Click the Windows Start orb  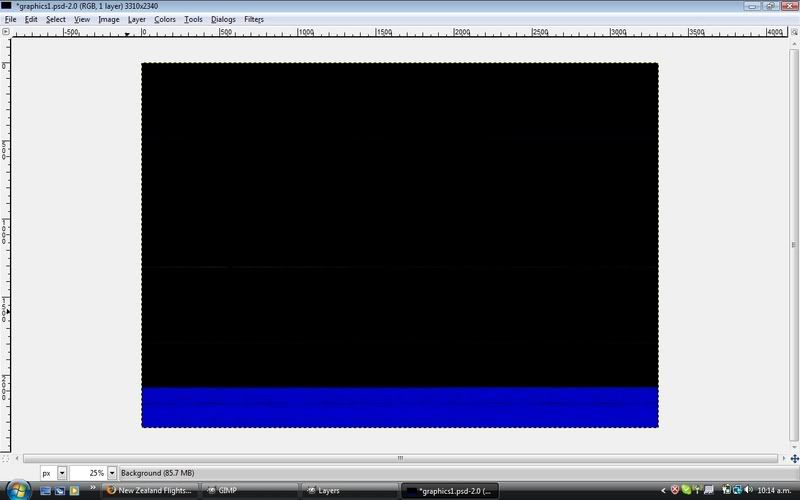[17, 490]
